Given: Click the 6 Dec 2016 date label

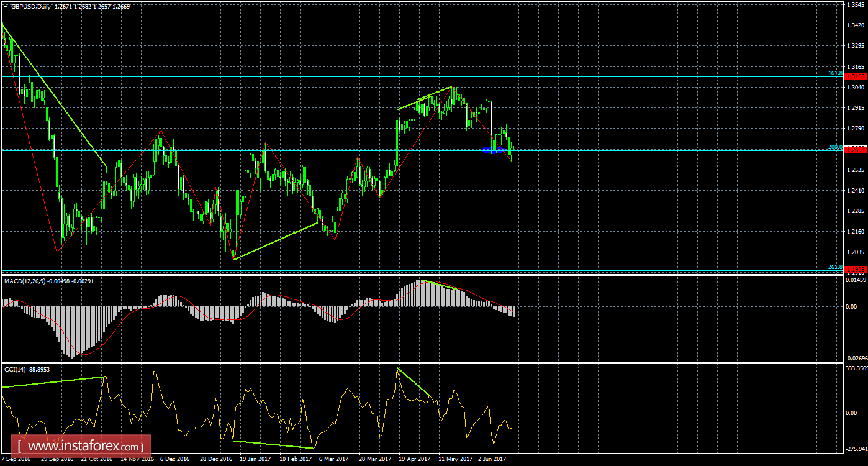Looking at the screenshot, I should pos(174,460).
